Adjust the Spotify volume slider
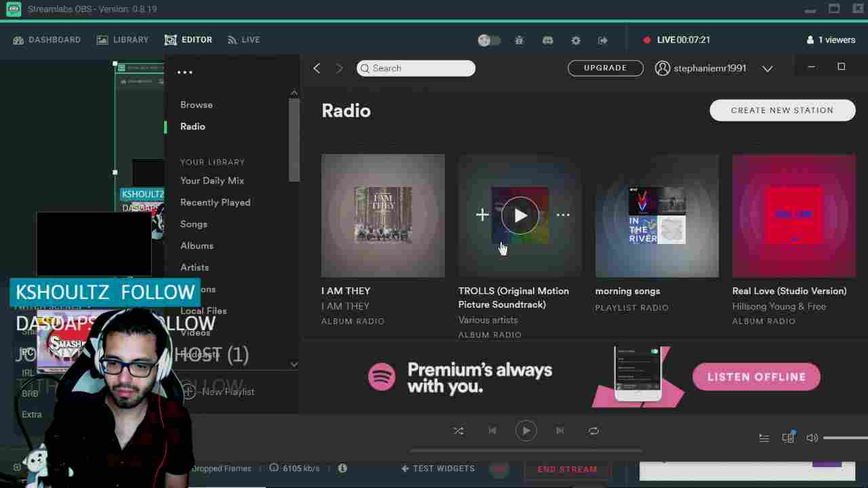This screenshot has width=868, height=488. click(x=845, y=438)
